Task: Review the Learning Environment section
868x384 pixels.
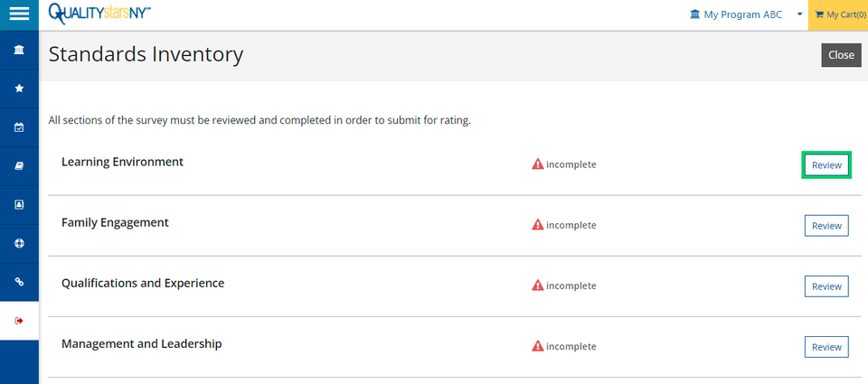Action: coord(826,164)
